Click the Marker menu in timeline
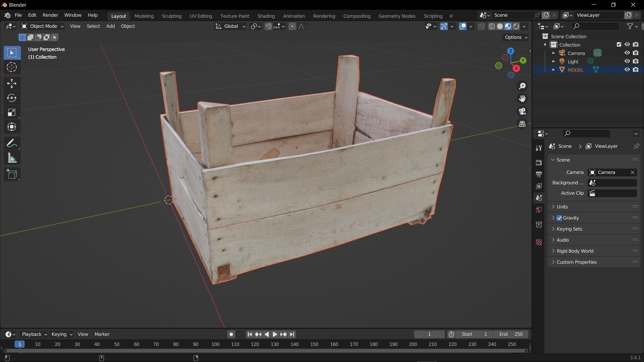 (102, 334)
